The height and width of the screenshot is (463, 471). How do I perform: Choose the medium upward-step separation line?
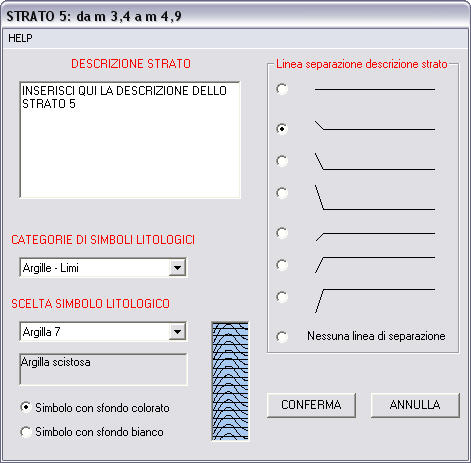[282, 265]
